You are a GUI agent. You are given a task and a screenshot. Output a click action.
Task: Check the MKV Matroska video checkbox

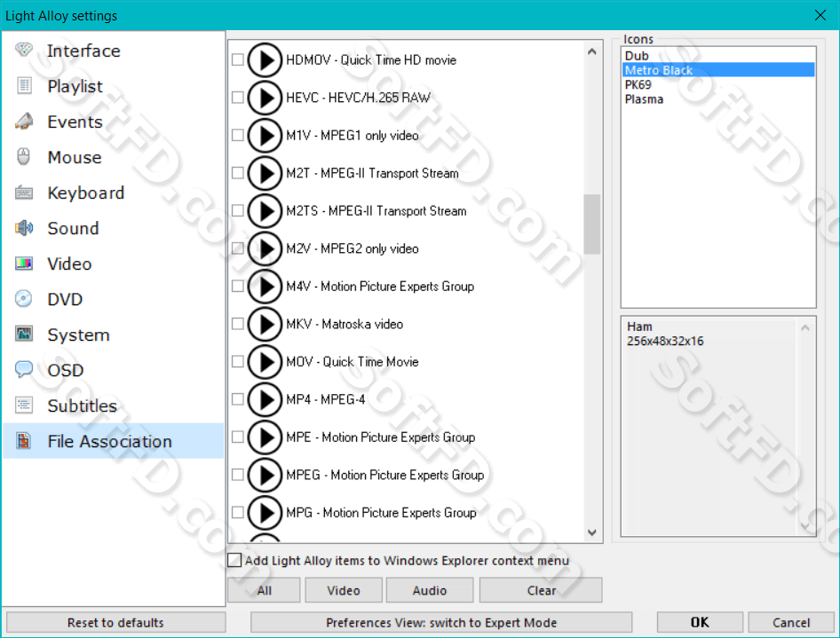tap(238, 324)
